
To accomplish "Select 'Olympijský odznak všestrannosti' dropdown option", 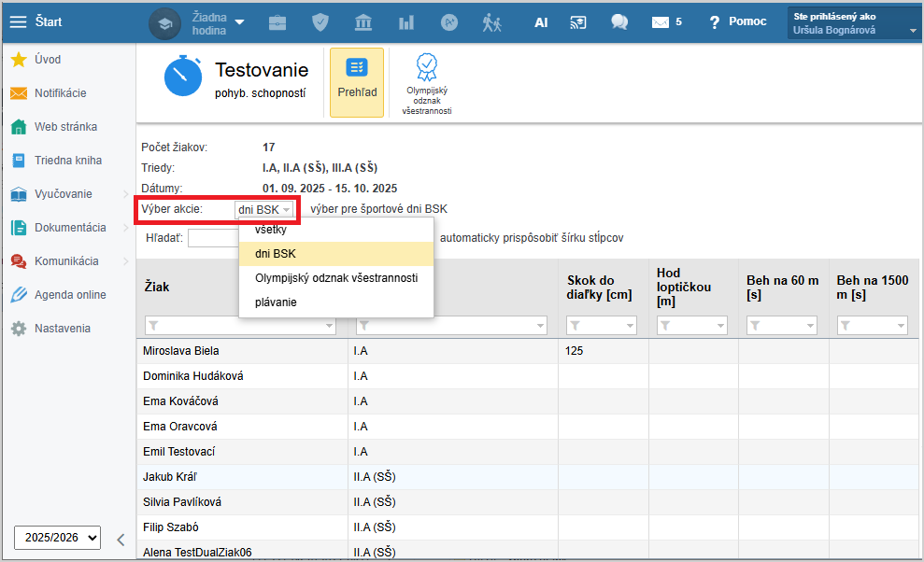I will 335,278.
